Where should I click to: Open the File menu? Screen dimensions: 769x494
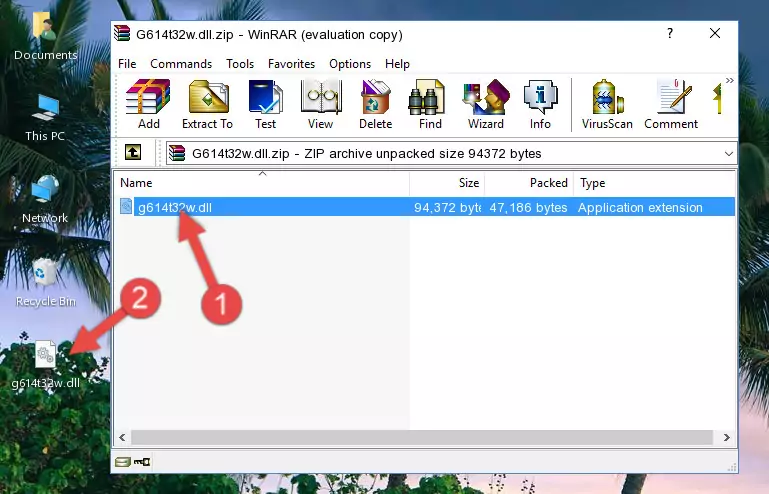click(127, 64)
